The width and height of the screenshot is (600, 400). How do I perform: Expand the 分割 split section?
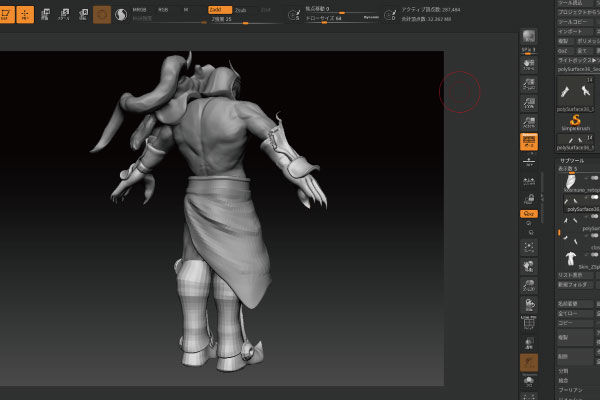pyautogui.click(x=563, y=371)
